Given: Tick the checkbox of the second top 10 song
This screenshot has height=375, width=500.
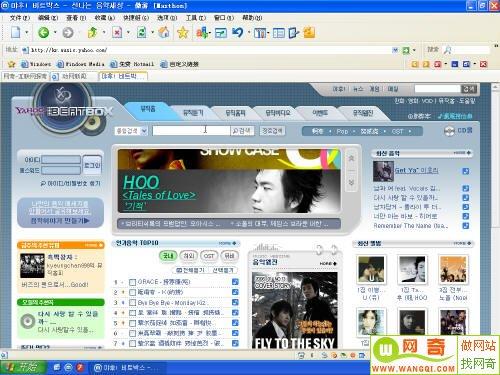Looking at the screenshot, I should (x=132, y=292).
